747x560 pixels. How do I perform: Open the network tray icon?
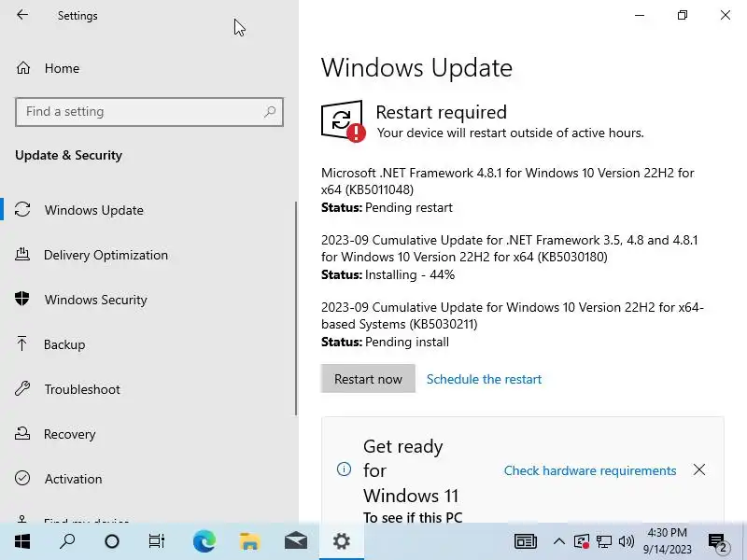click(x=603, y=541)
